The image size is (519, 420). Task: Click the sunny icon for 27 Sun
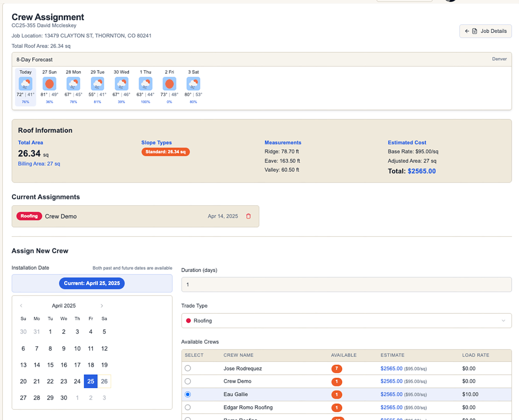pyautogui.click(x=49, y=83)
